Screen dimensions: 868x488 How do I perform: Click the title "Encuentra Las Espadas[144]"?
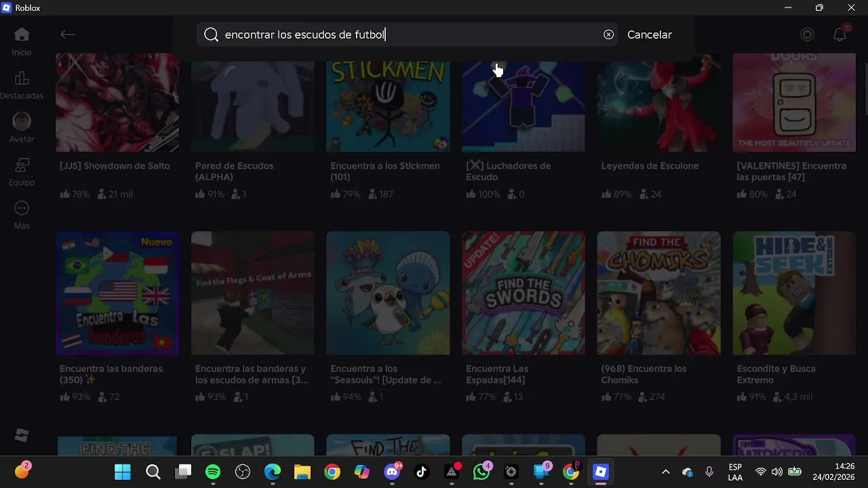pyautogui.click(x=497, y=374)
